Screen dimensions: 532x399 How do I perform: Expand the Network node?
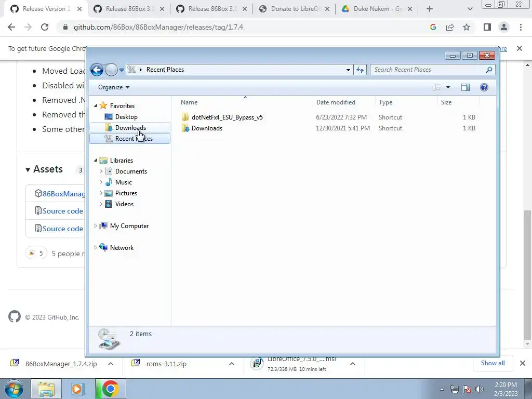(96, 247)
